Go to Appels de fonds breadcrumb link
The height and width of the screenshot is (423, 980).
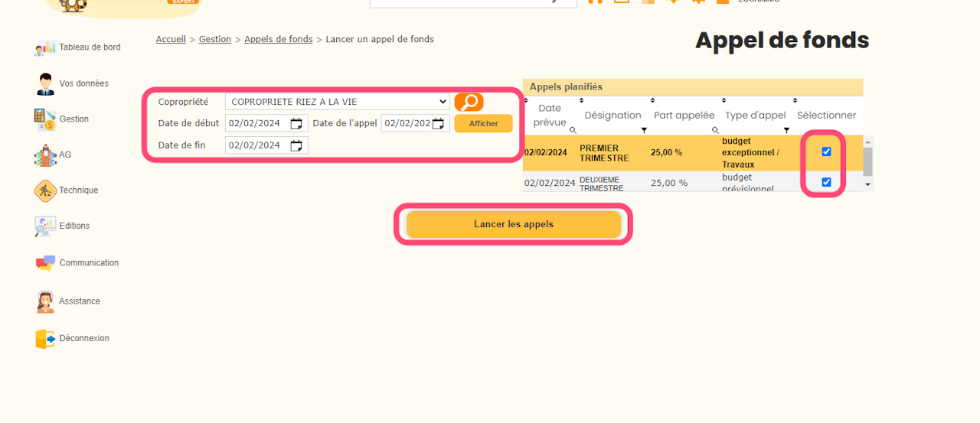(279, 39)
